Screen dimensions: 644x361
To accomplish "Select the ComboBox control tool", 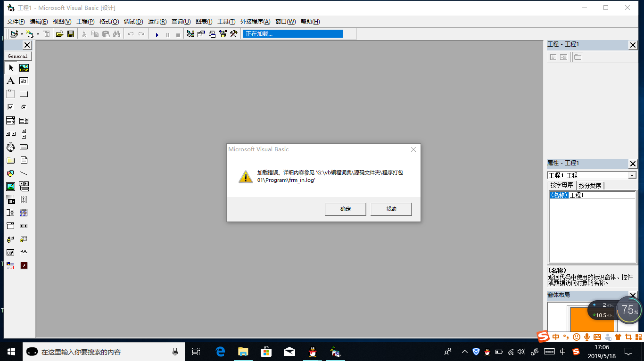I will click(11, 121).
